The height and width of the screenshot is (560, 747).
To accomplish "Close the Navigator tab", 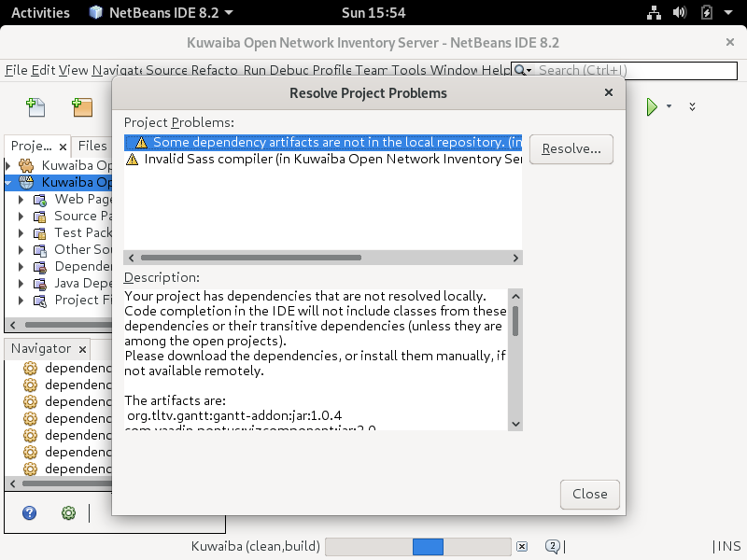I will [82, 349].
